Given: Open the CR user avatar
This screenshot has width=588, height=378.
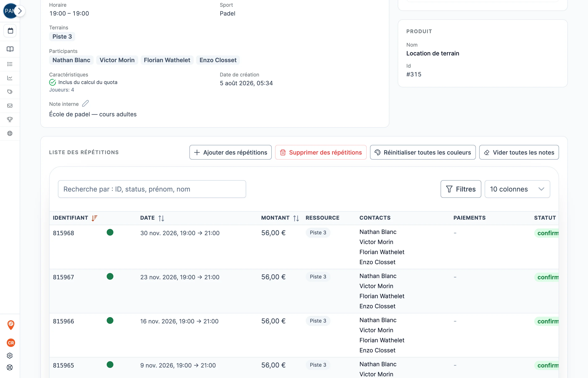Looking at the screenshot, I should tap(11, 343).
